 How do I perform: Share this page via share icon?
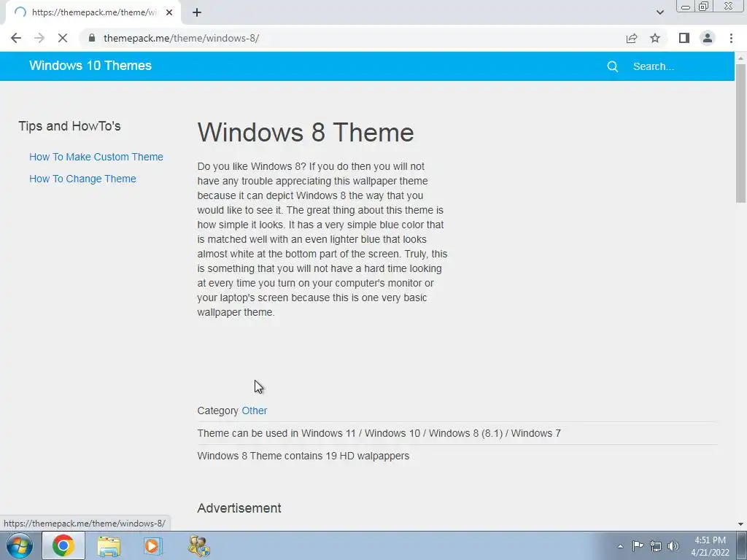coord(632,38)
